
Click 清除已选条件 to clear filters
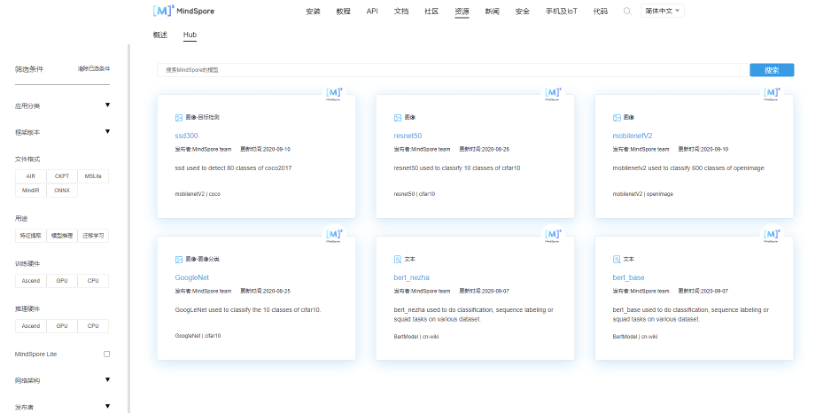[94, 69]
